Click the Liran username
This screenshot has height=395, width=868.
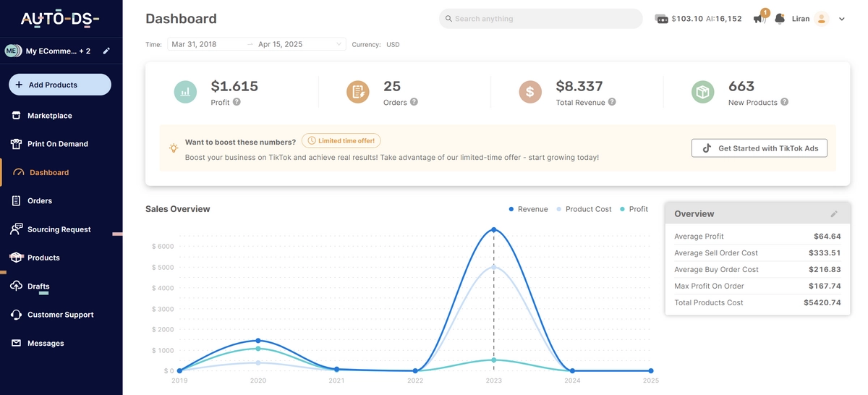(800, 19)
